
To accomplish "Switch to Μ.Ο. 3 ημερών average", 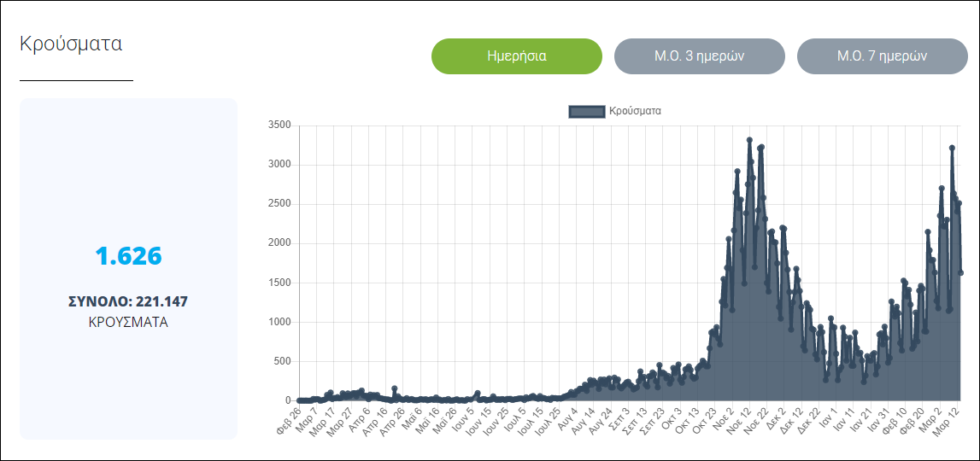I will tap(699, 56).
